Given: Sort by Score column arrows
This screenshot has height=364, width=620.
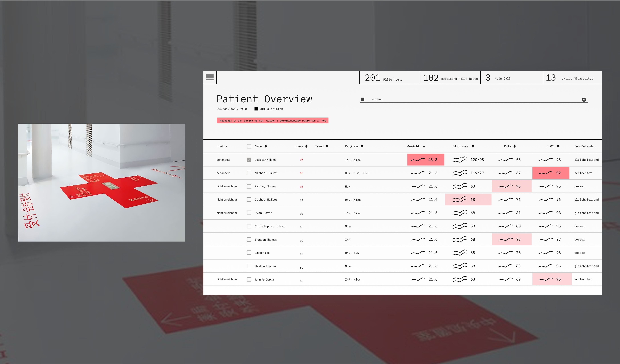Looking at the screenshot, I should [306, 146].
